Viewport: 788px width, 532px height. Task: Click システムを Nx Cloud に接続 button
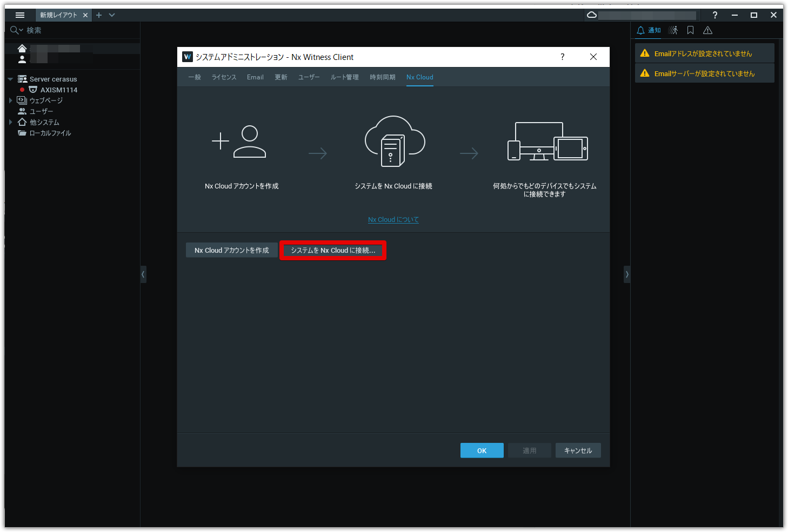tap(333, 251)
